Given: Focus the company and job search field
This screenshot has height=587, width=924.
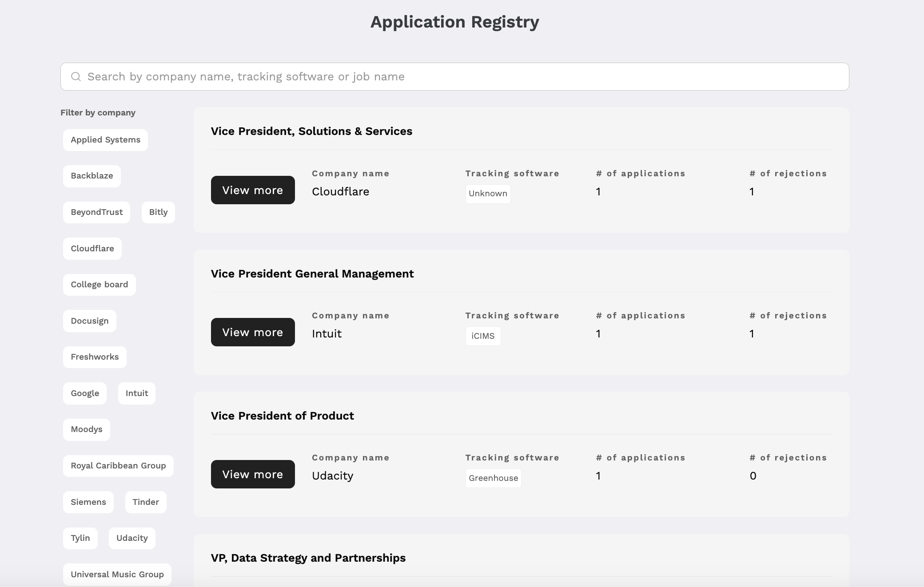Looking at the screenshot, I should point(454,76).
